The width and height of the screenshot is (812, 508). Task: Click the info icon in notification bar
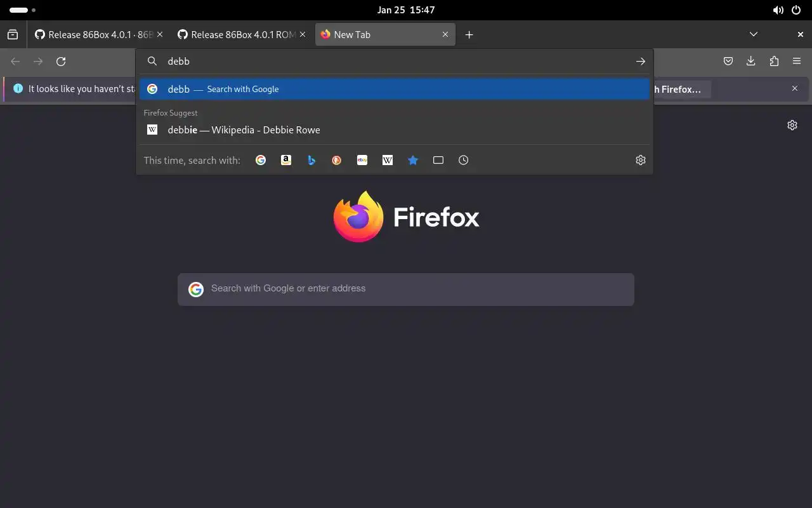18,89
